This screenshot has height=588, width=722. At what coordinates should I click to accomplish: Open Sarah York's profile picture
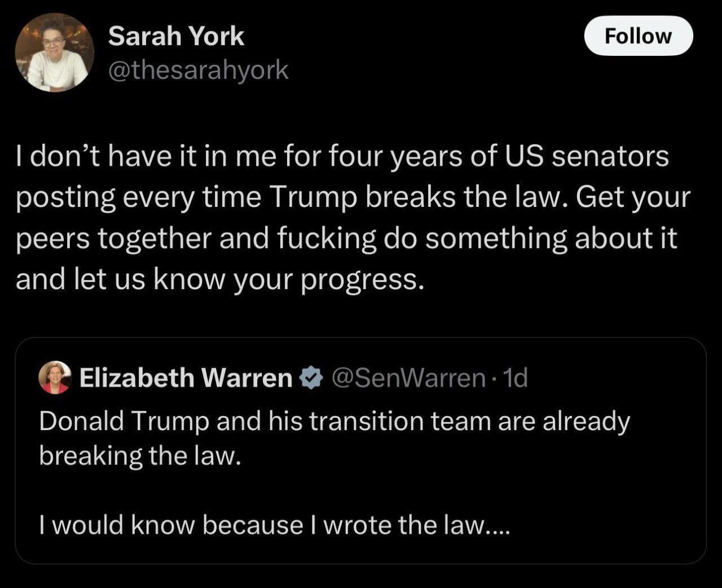[55, 53]
